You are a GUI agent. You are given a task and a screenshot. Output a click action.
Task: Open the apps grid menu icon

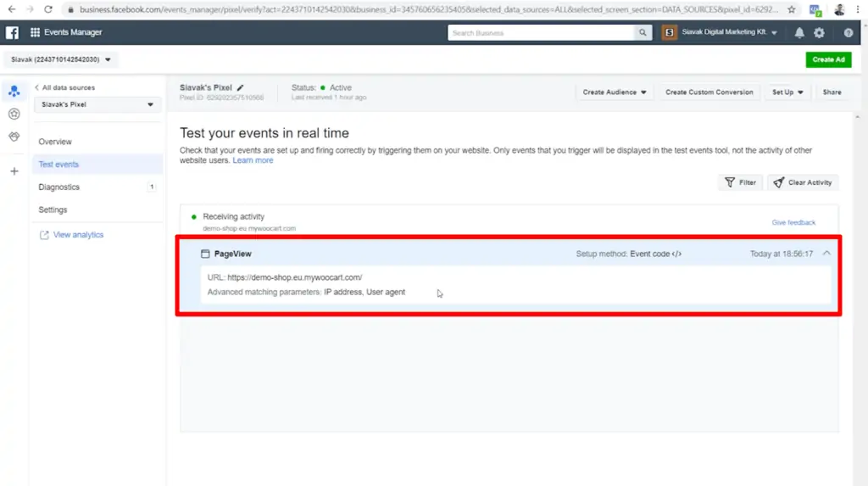(35, 33)
